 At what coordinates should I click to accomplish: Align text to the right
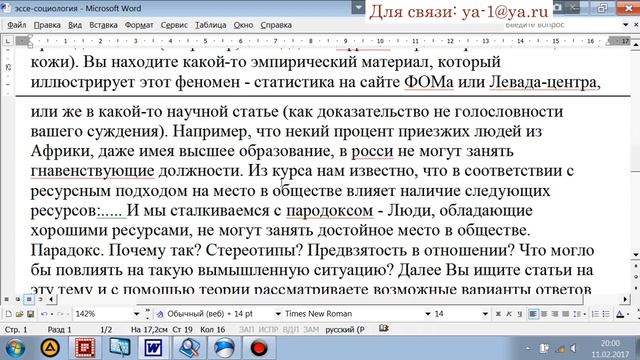pos(555,314)
